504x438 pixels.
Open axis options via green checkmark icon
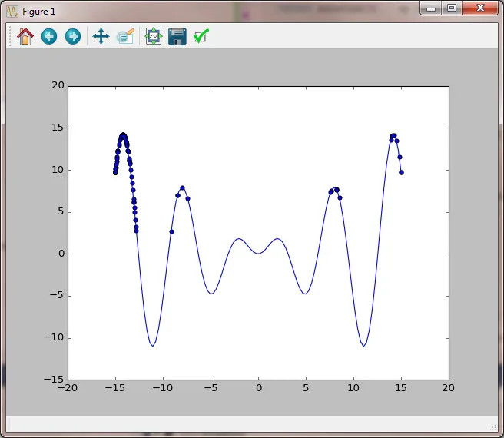(x=201, y=36)
